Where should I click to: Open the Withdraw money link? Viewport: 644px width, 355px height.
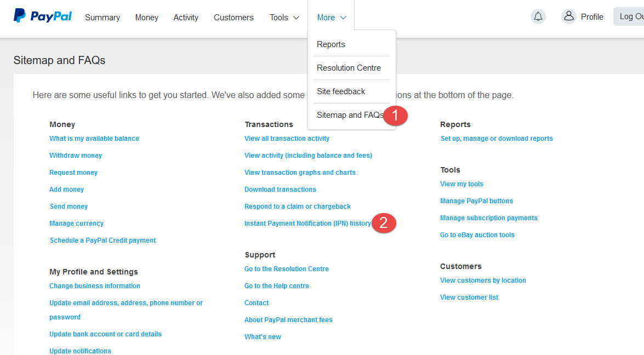coord(76,156)
